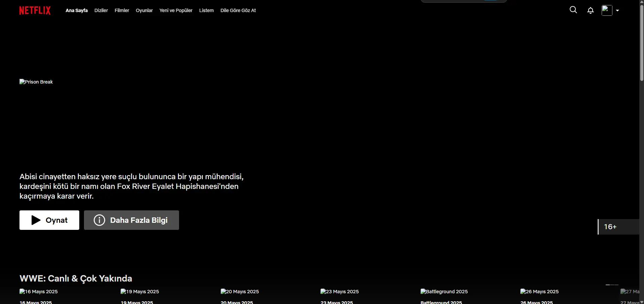Open the 16 Mayıs 2025 thumbnail

(x=39, y=292)
